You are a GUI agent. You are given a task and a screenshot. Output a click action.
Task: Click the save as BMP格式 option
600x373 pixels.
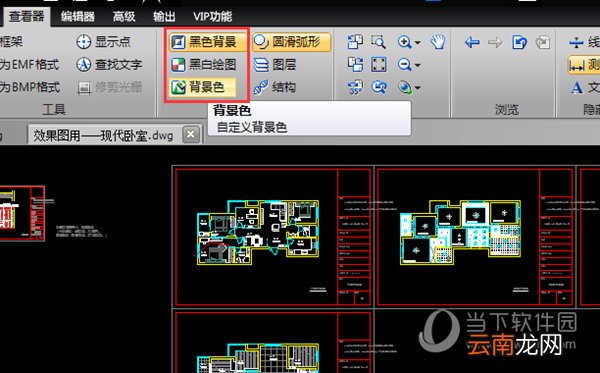click(x=30, y=87)
